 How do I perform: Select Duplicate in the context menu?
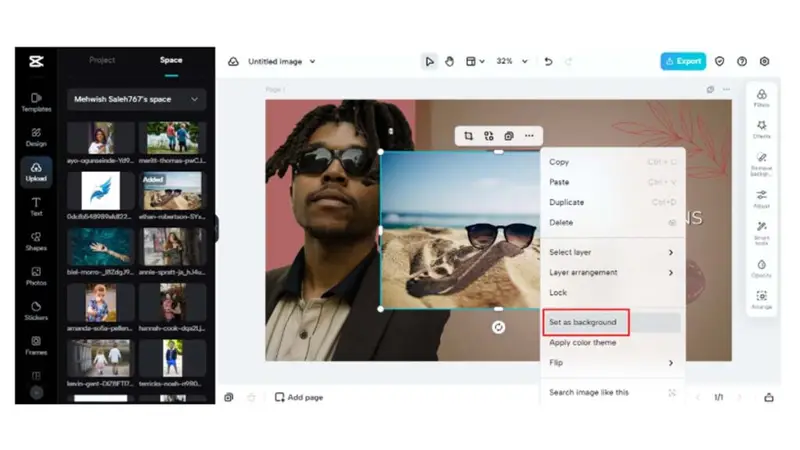[567, 202]
